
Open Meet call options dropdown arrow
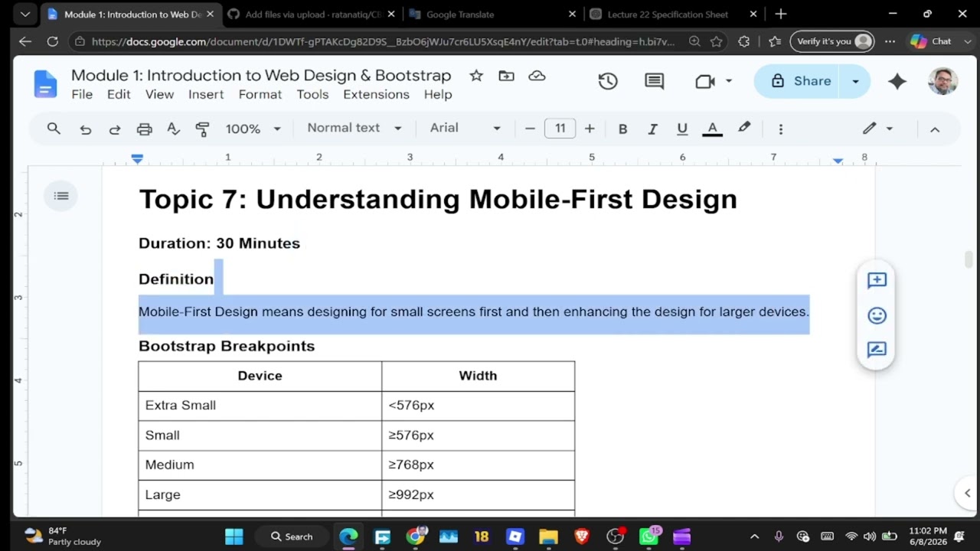coord(729,81)
